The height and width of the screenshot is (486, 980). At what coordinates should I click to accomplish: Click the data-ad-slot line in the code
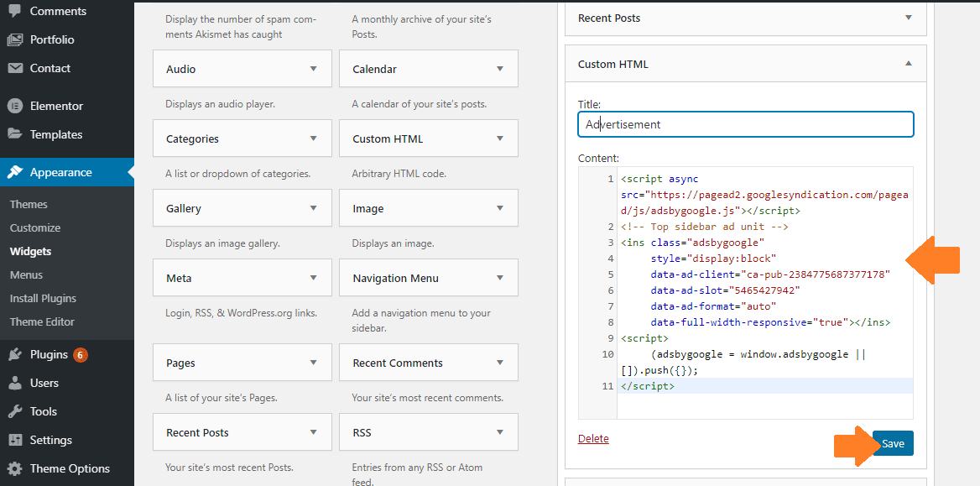click(x=725, y=290)
